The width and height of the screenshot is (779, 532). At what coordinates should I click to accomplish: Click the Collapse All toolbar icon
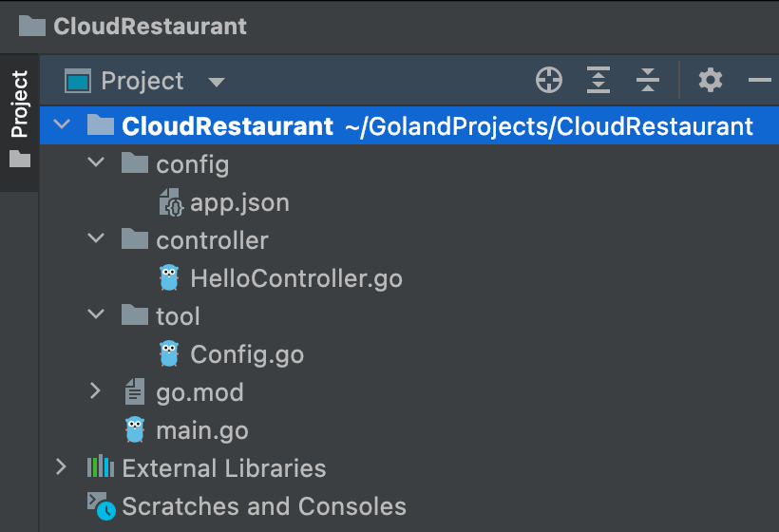click(x=648, y=81)
